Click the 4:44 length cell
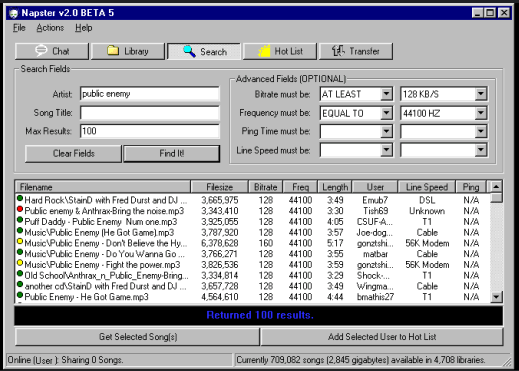Viewport: 519px width, 371px height. (x=335, y=297)
